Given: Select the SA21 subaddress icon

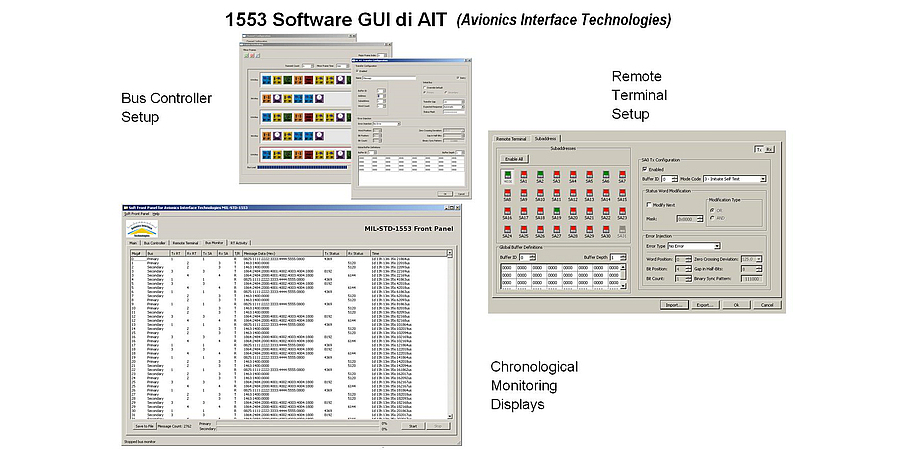Looking at the screenshot, I should coord(589,214).
